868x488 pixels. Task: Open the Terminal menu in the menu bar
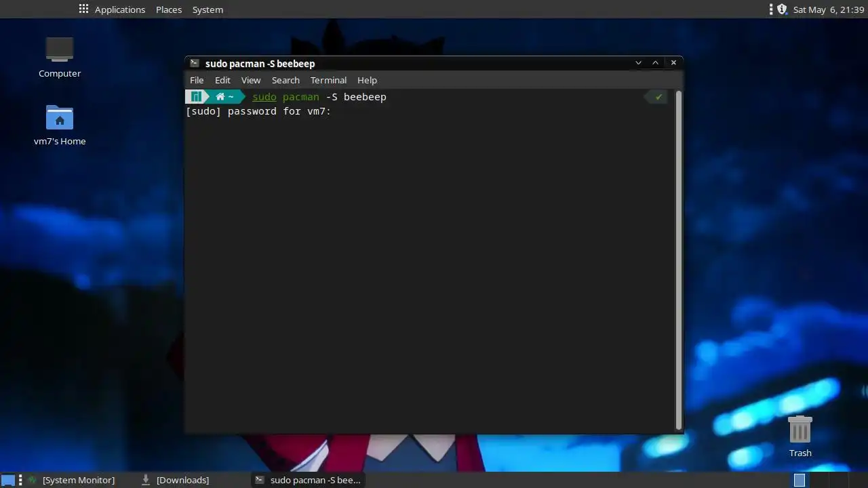point(328,80)
